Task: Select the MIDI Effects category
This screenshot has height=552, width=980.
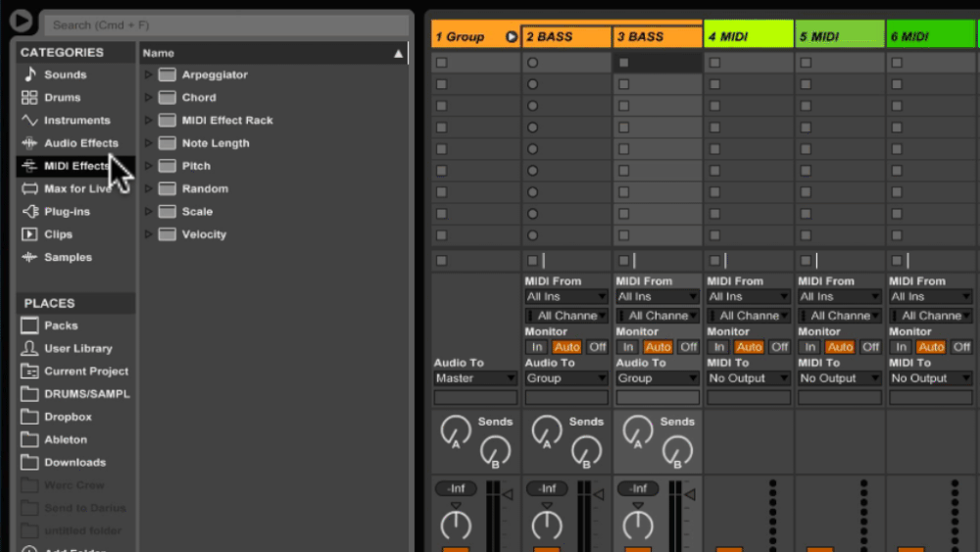Action: pyautogui.click(x=75, y=166)
